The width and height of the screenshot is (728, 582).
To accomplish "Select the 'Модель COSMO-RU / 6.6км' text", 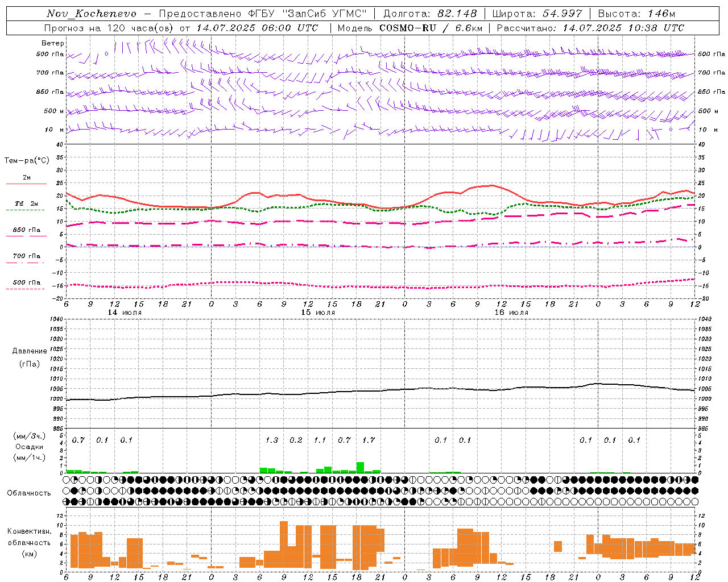I will tap(409, 28).
